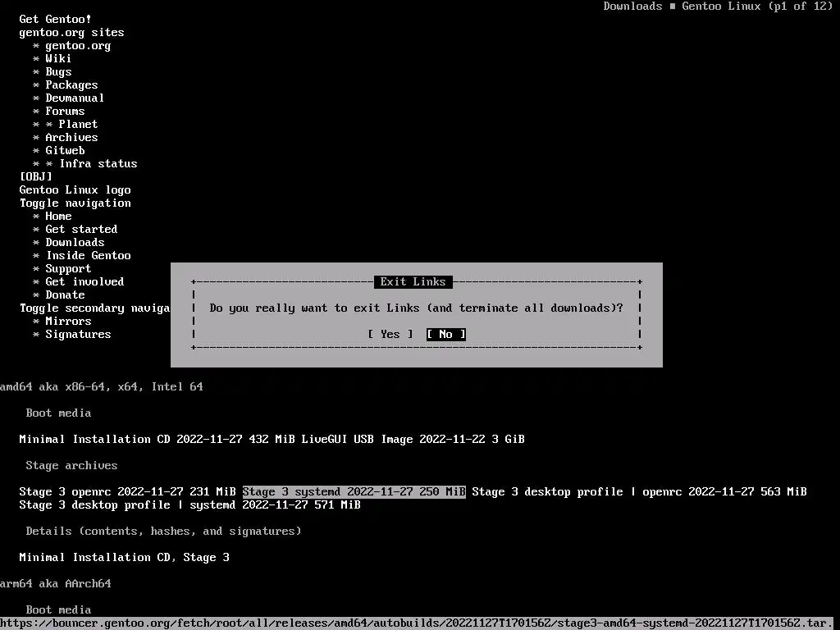Visit the Forums link
This screenshot has width=840, height=630.
65,111
